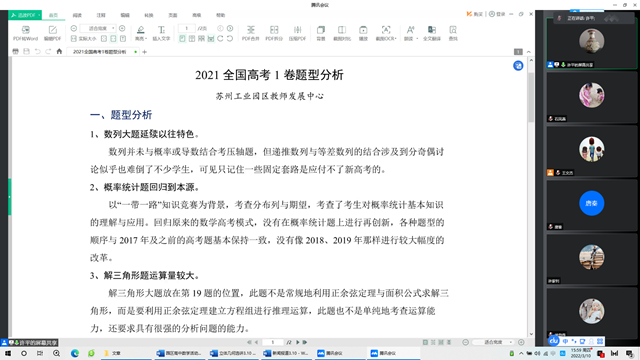Image resolution: width=640 pixels, height=360 pixels.
Task: Switch to the 转换 ribbon tab
Action: tap(149, 15)
